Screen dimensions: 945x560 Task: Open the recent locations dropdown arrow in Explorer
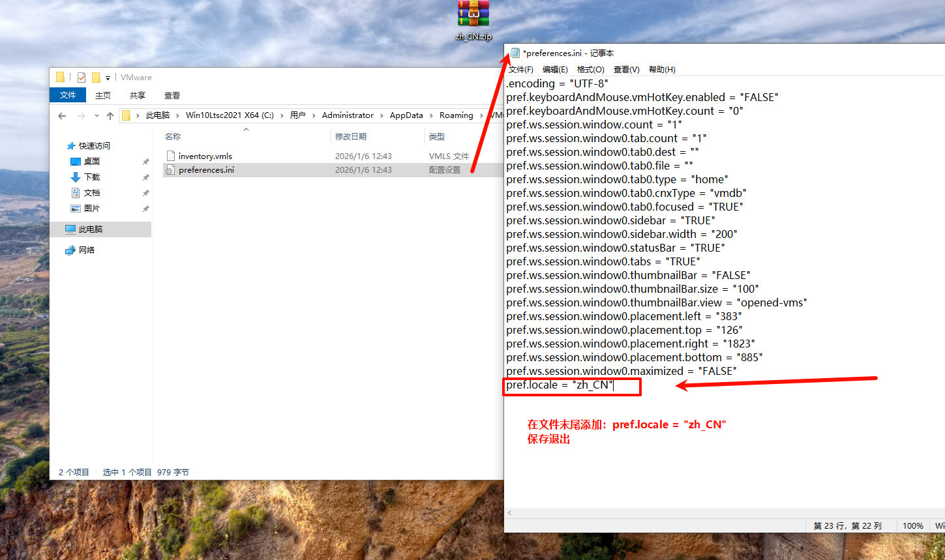point(97,115)
